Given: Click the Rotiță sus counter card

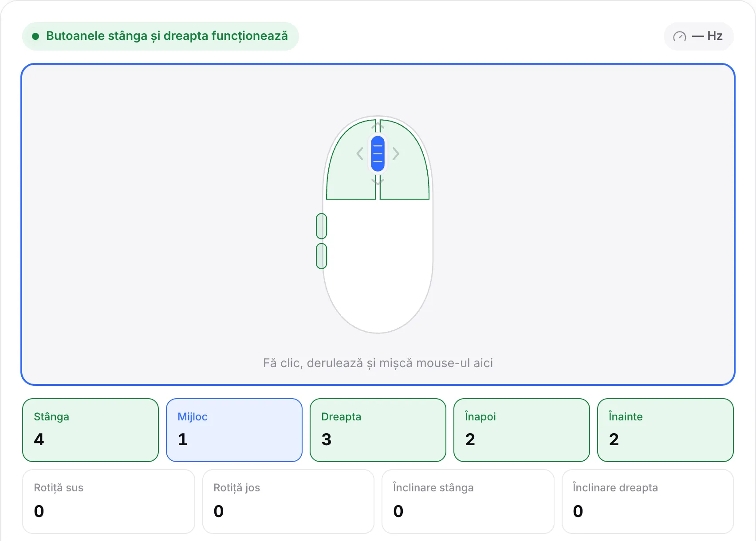Looking at the screenshot, I should [x=109, y=502].
